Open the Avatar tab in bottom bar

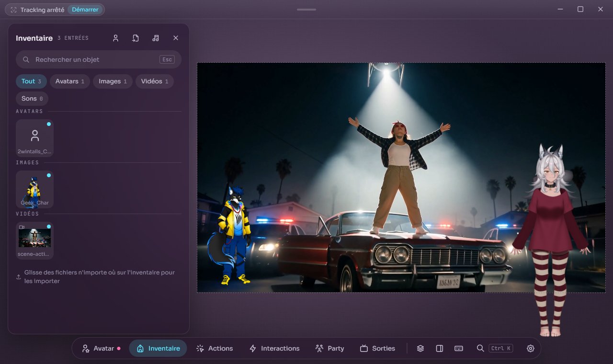pyautogui.click(x=101, y=348)
